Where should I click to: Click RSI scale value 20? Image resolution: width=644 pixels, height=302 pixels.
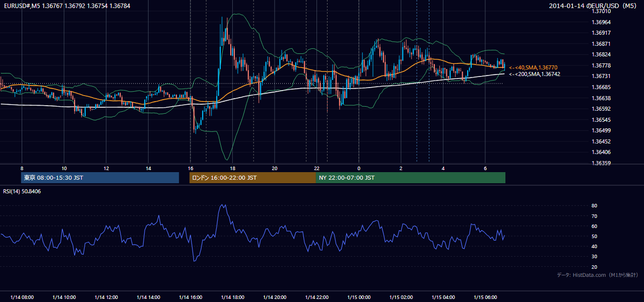[x=595, y=267]
